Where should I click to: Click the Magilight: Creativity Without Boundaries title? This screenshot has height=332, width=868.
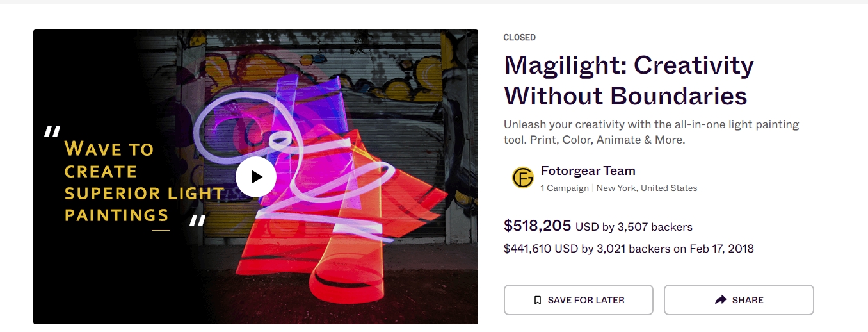click(x=629, y=80)
